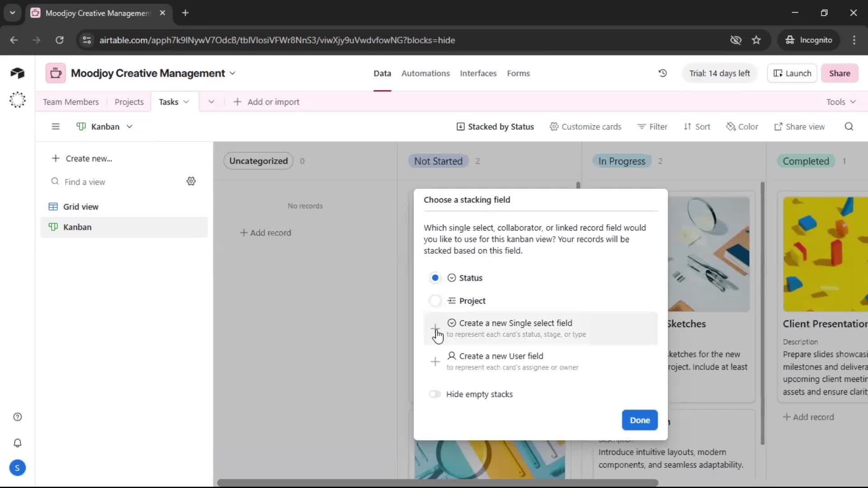
Task: Select the Status radio option
Action: tap(435, 277)
